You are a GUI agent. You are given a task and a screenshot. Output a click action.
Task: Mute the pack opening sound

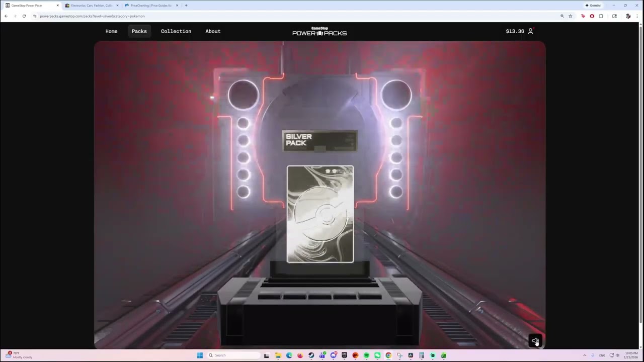[535, 341]
